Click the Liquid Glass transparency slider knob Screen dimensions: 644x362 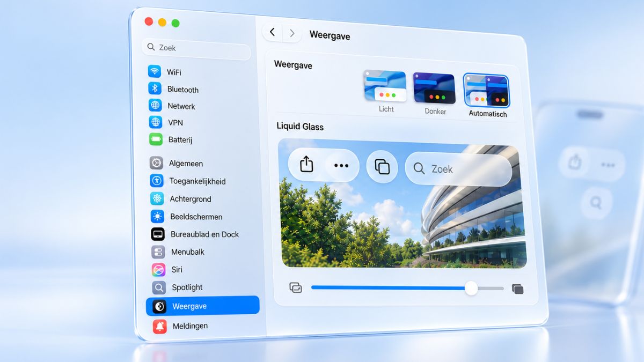471,288
